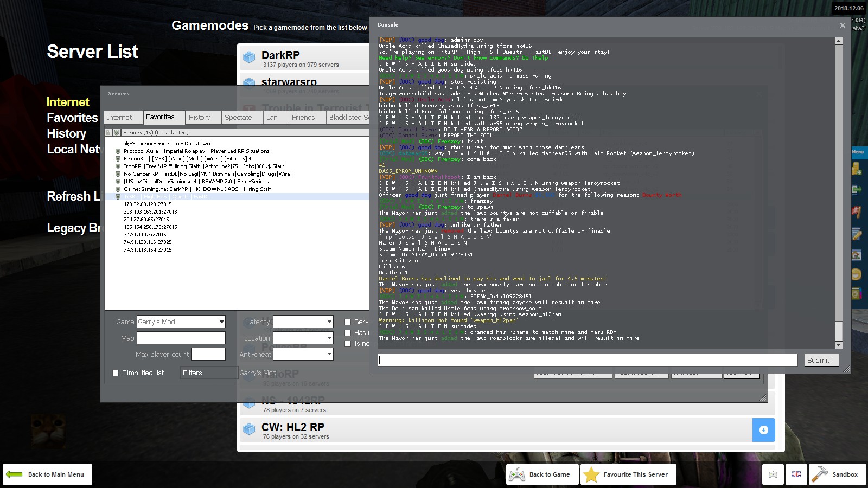Screen dimensions: 868x488
Task: Click the VAC shield column header icon
Action: [116, 132]
